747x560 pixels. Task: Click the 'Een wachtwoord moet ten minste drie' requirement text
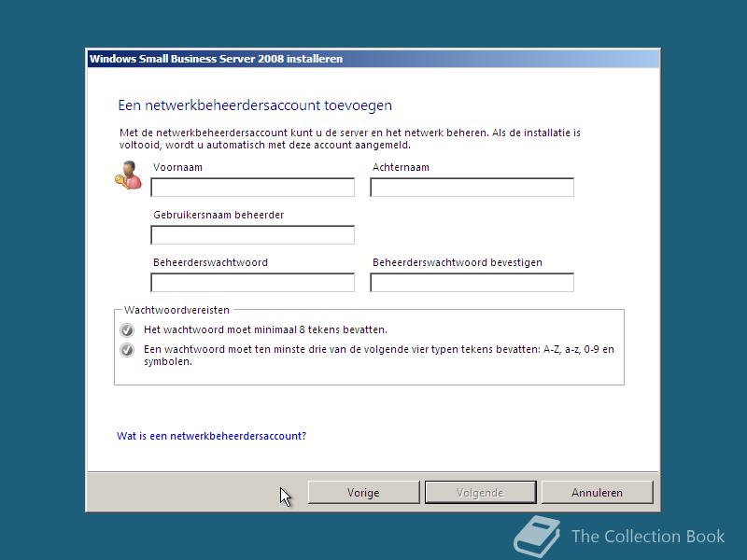pyautogui.click(x=379, y=356)
